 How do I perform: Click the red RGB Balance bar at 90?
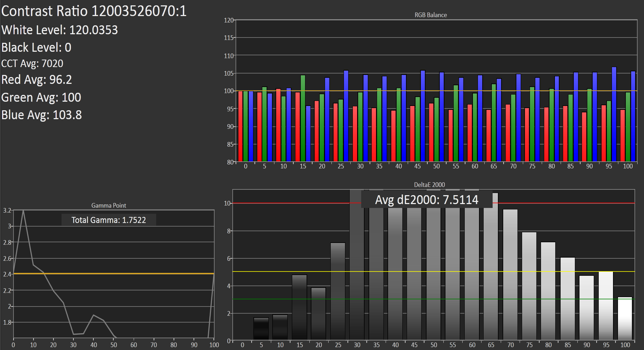tap(584, 137)
